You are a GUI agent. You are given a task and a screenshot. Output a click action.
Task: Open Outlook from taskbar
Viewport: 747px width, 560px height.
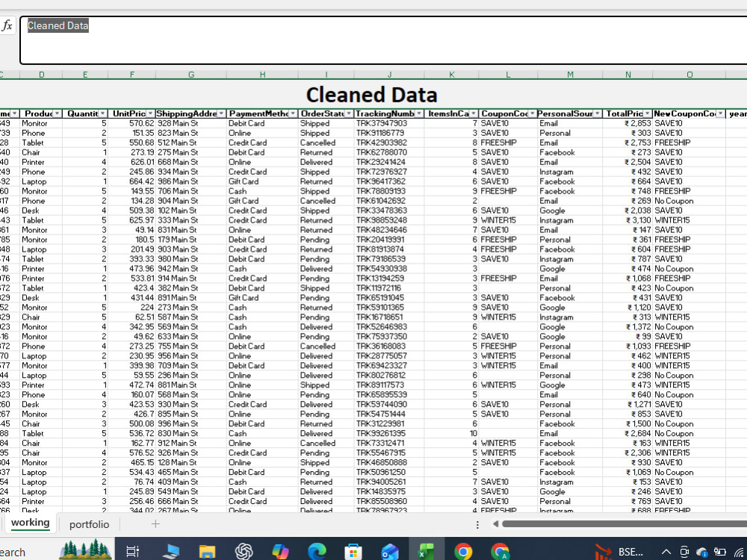click(x=390, y=552)
